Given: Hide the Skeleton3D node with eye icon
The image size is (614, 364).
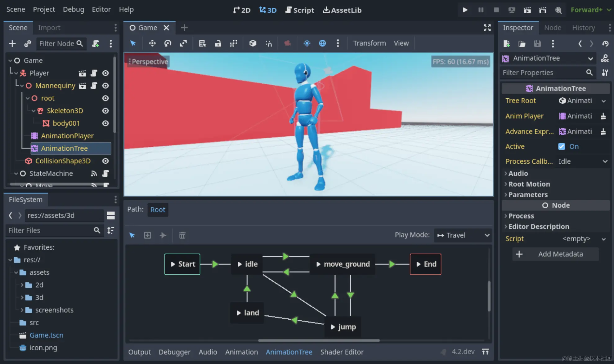Looking at the screenshot, I should point(105,111).
